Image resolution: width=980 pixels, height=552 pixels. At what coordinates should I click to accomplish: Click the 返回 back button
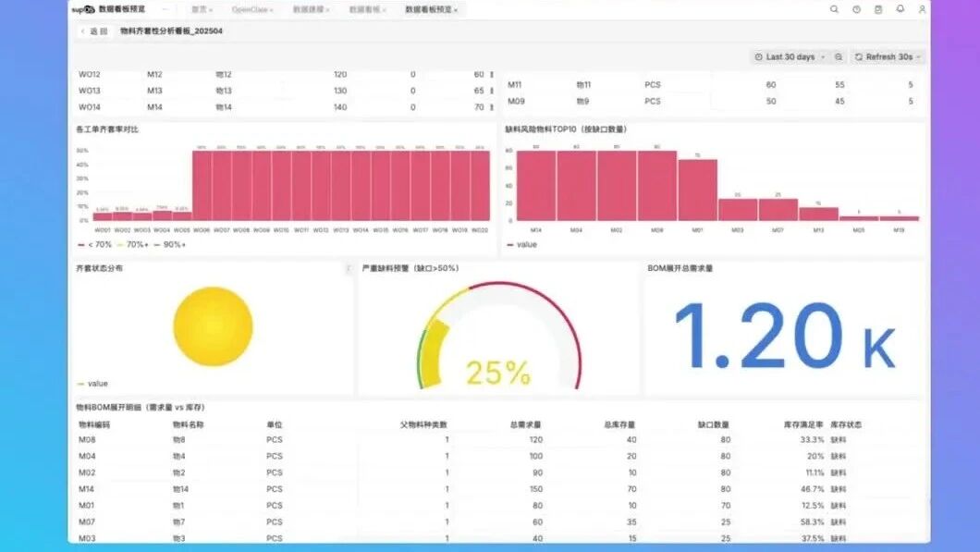coord(94,31)
